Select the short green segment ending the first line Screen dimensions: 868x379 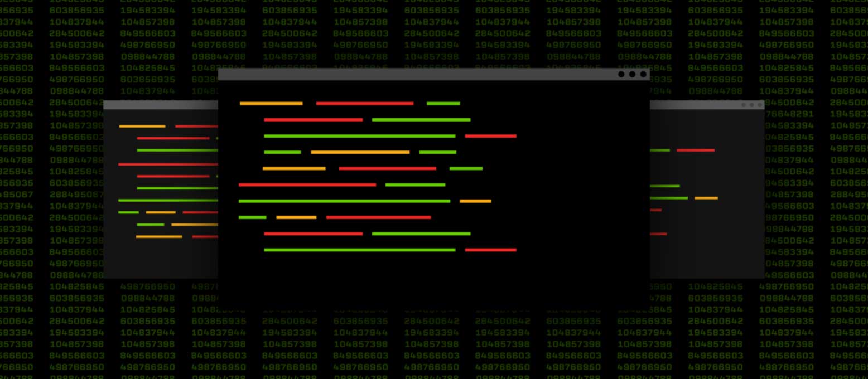(443, 104)
